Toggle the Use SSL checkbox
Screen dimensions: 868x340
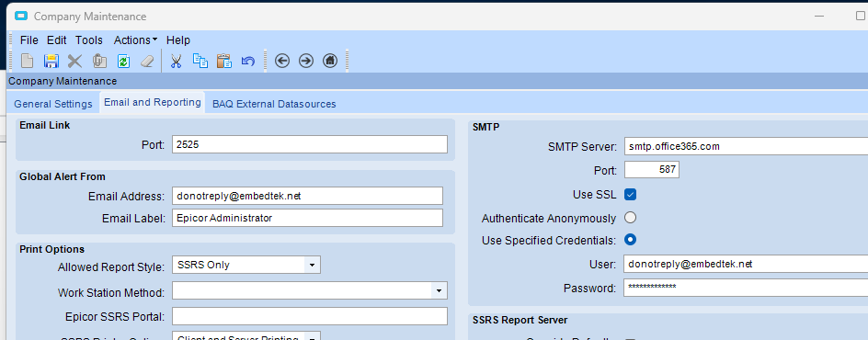(630, 195)
